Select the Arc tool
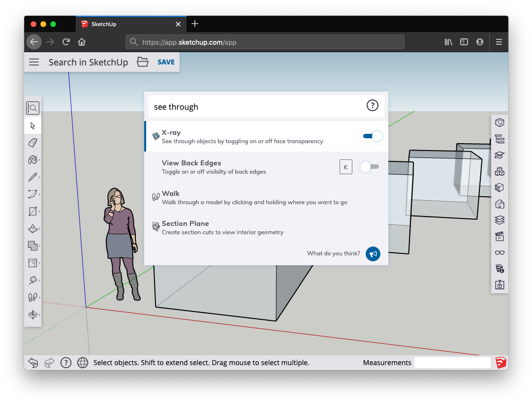The image size is (532, 403). (33, 194)
